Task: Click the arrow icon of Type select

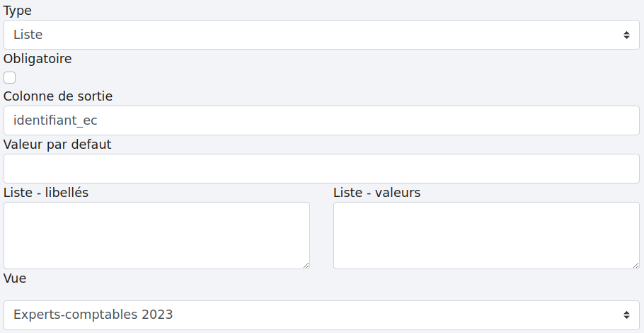Action: point(626,35)
